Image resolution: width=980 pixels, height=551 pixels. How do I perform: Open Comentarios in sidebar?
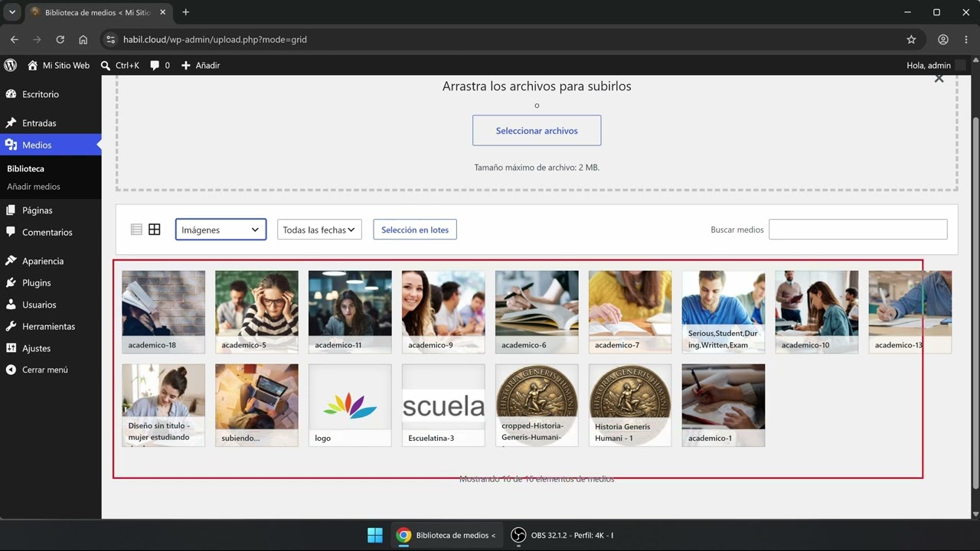pyautogui.click(x=51, y=232)
